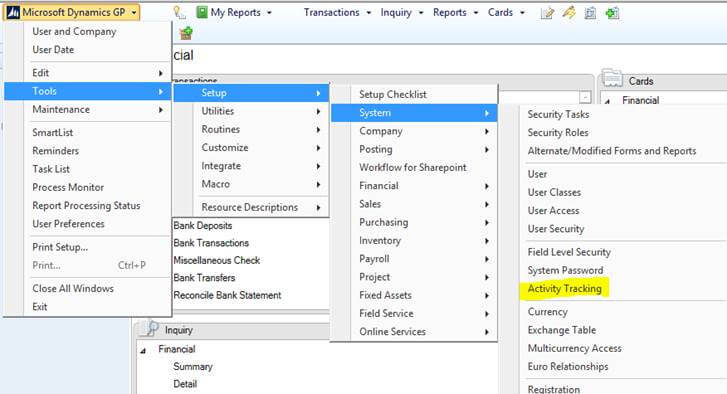
Task: Collapse the Financial node under Inquiry
Action: pyautogui.click(x=143, y=351)
